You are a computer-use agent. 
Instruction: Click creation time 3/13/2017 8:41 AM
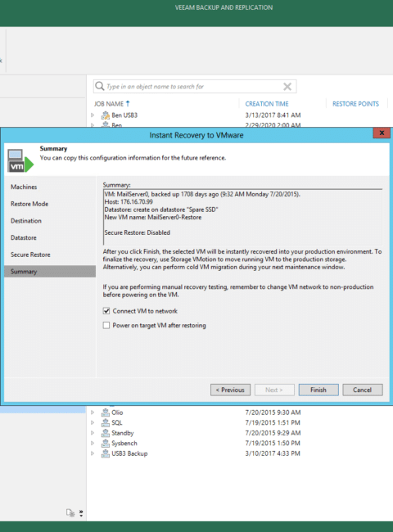273,115
